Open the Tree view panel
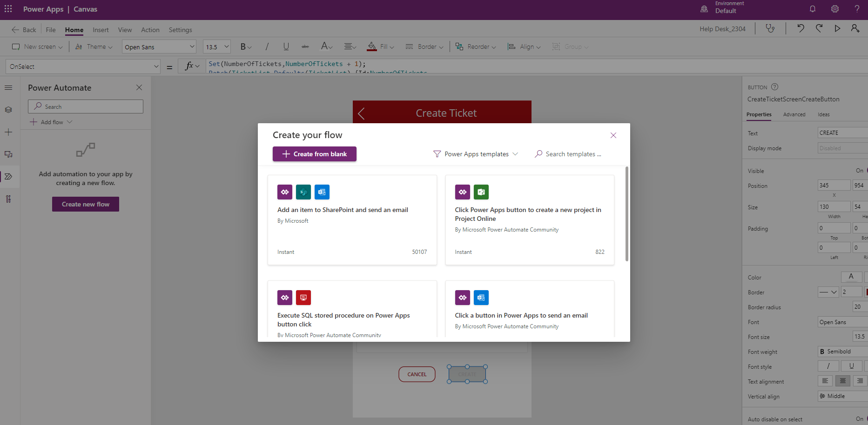 pos(8,87)
